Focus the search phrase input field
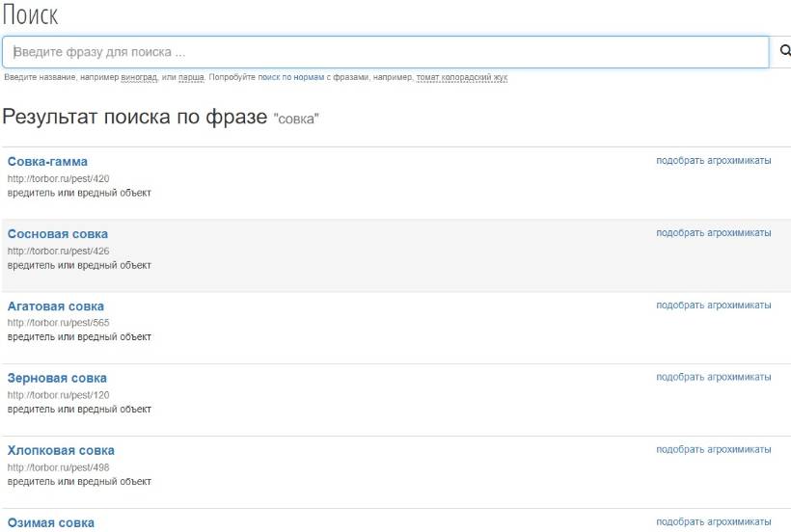Screen dimensions: 791x532 (x=386, y=52)
